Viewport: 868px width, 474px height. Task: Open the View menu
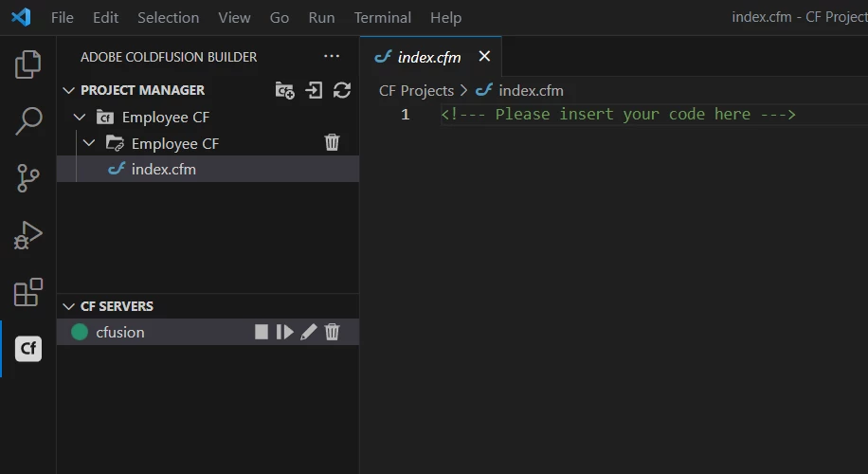(234, 18)
